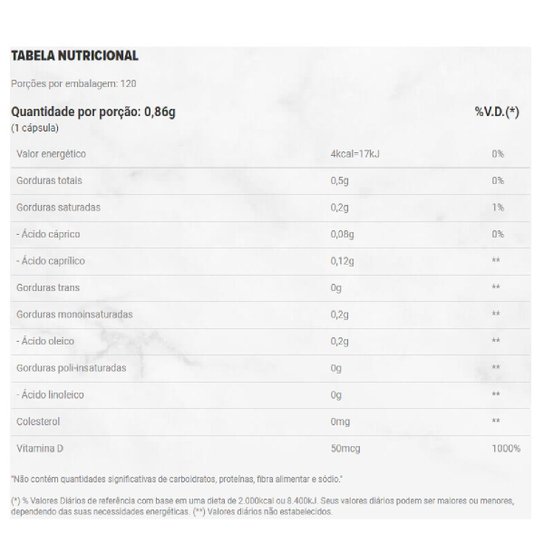Select the Porções por embalagem: 120 text
Screen dimensions: 544x544
74,84
